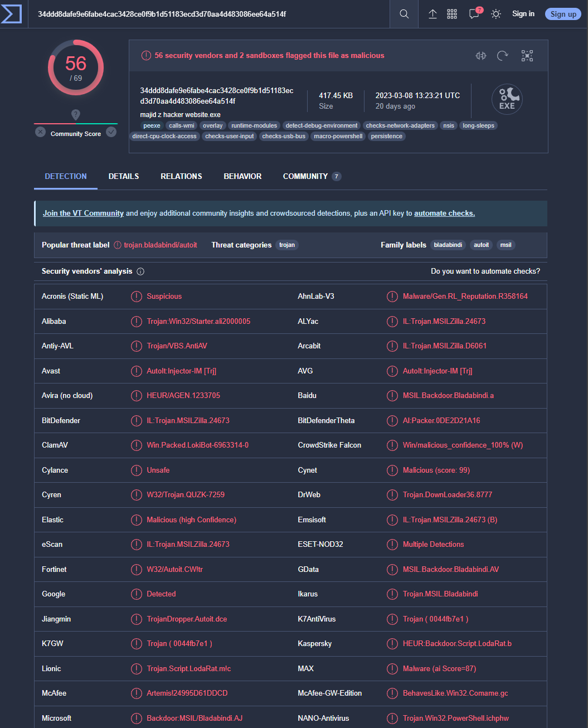This screenshot has height=728, width=588.
Task: Toggle the light/dark theme sun icon
Action: coord(496,14)
